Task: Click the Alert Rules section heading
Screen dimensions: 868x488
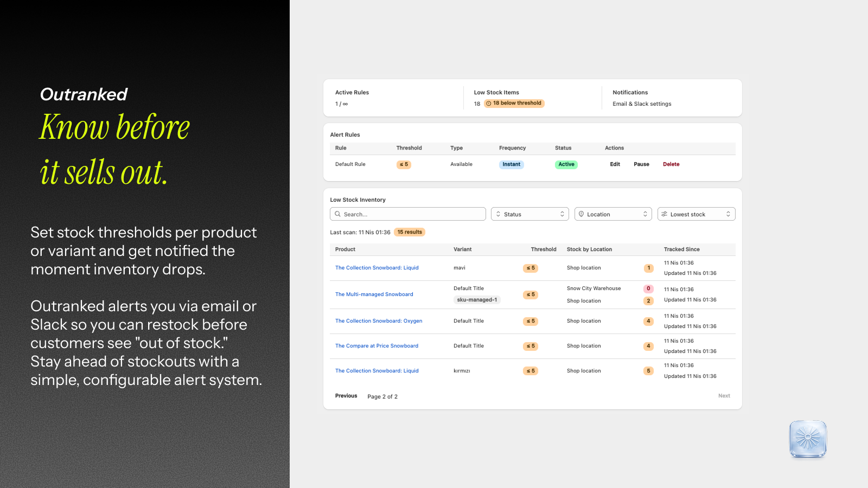Action: tap(345, 135)
